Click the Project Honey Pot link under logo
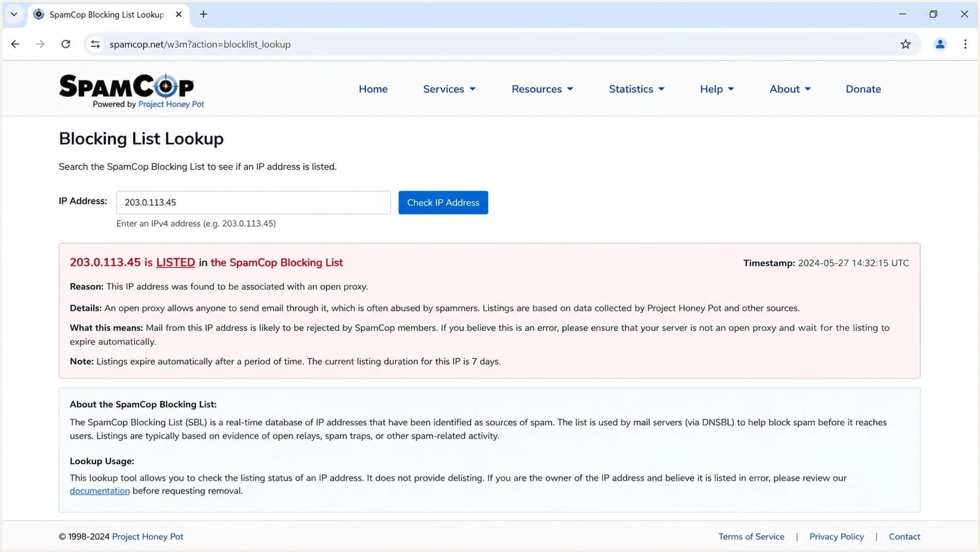Screen dimensions: 980x552 click(171, 104)
